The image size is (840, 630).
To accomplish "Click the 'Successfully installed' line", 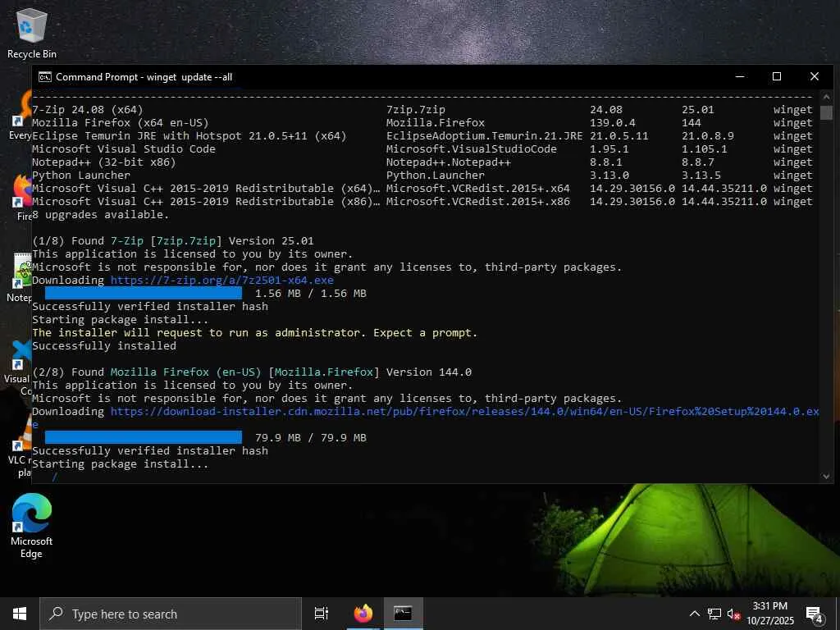I will tap(104, 346).
